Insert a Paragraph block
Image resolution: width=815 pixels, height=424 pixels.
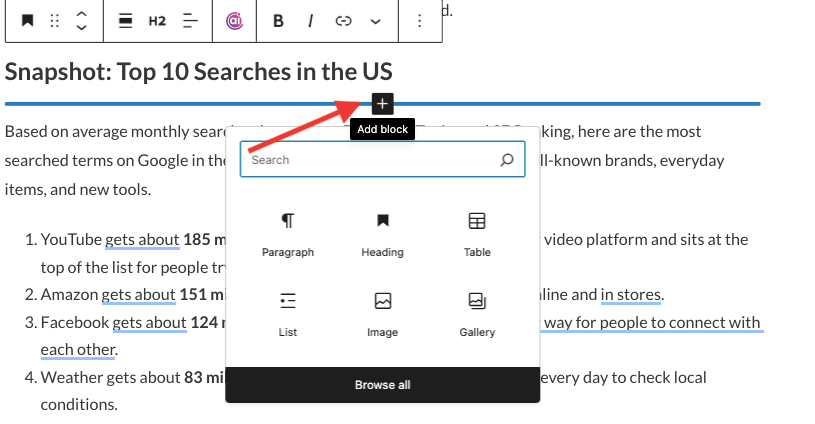(x=288, y=235)
